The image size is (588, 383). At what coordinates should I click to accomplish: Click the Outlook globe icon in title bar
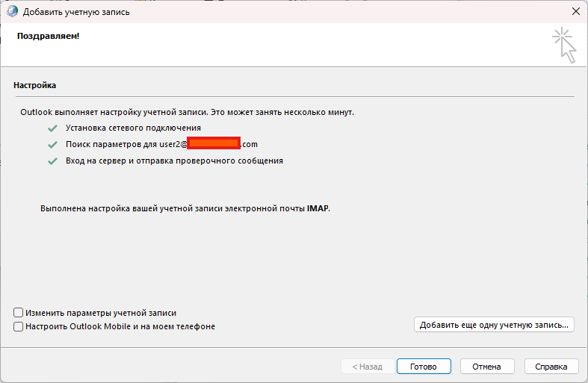point(12,11)
